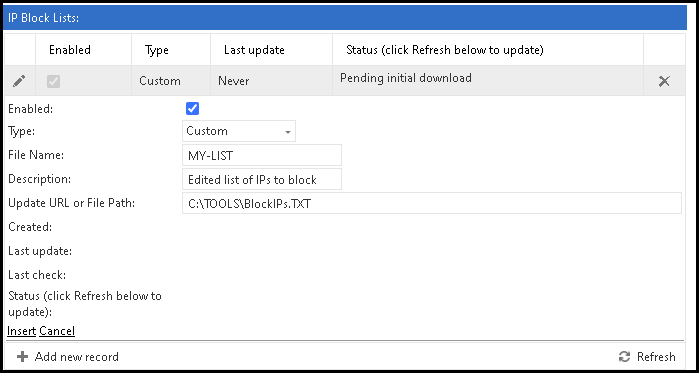Click the plus icon beside Add new record
The image size is (699, 373).
(x=22, y=357)
